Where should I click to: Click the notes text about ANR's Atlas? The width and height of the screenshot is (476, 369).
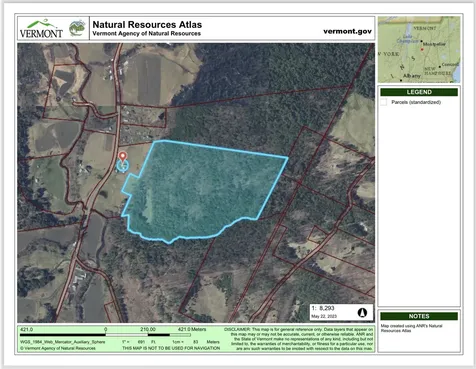coord(411,328)
